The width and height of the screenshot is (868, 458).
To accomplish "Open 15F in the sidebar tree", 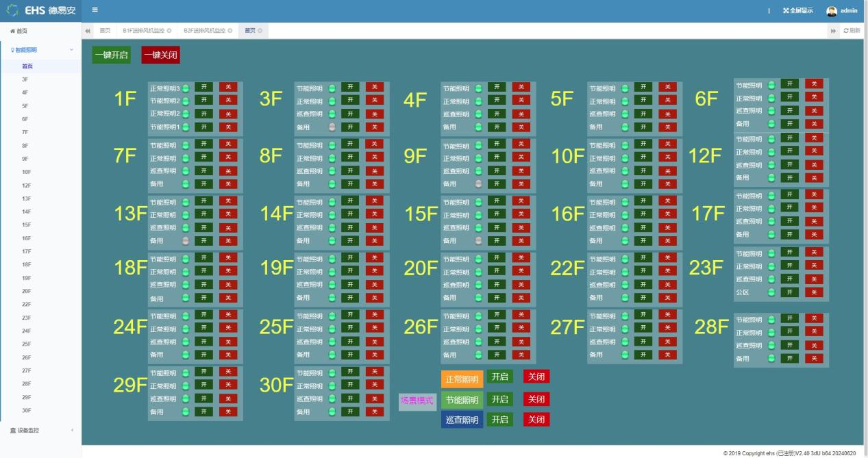I will (26, 225).
